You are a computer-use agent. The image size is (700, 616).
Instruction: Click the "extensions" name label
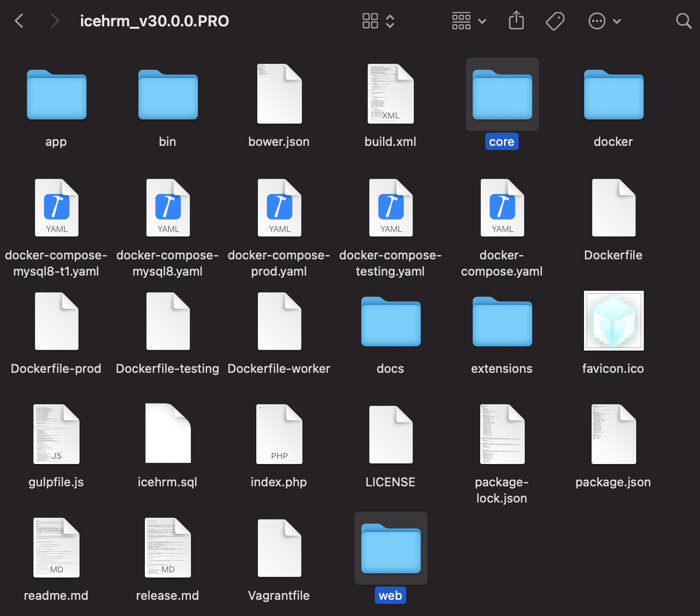point(502,369)
